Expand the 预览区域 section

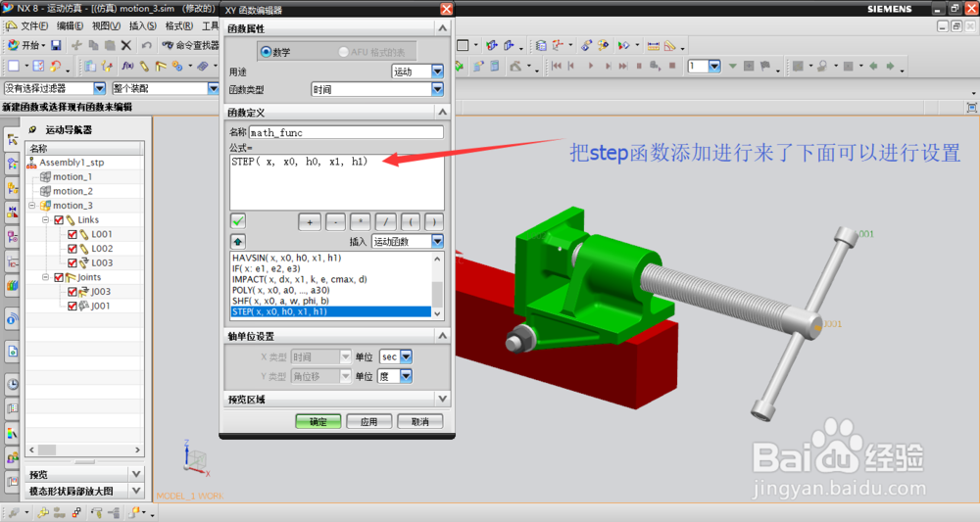click(443, 399)
